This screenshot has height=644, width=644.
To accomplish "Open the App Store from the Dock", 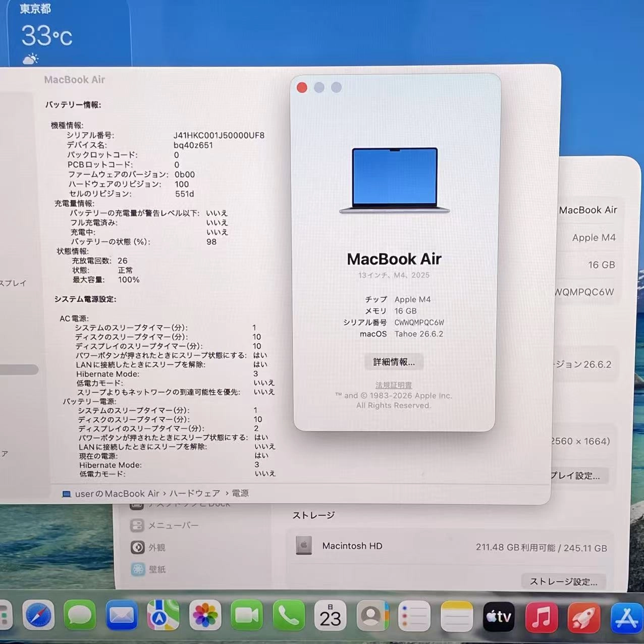I will pyautogui.click(x=626, y=617).
